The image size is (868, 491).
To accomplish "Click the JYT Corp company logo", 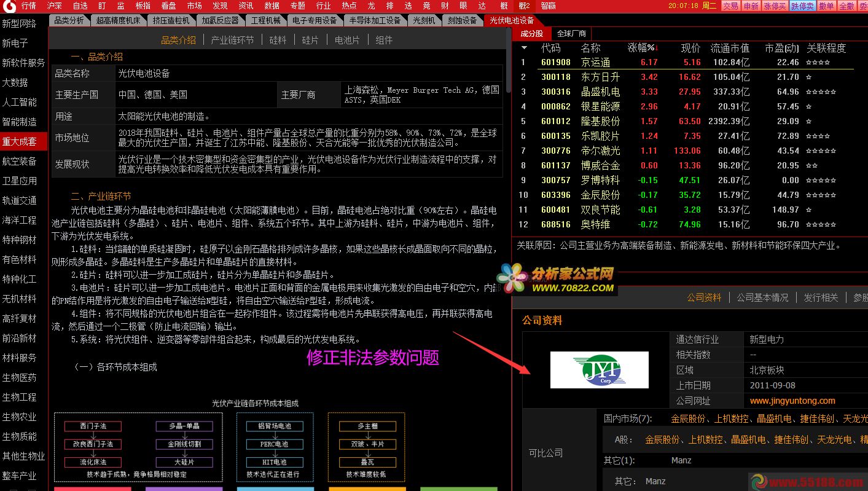I will tap(599, 369).
